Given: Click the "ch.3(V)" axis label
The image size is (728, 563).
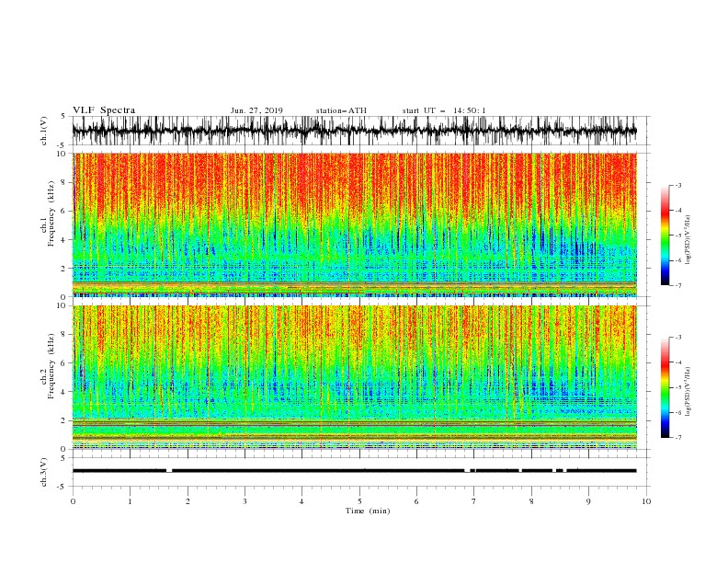Looking at the screenshot, I should (x=44, y=472).
